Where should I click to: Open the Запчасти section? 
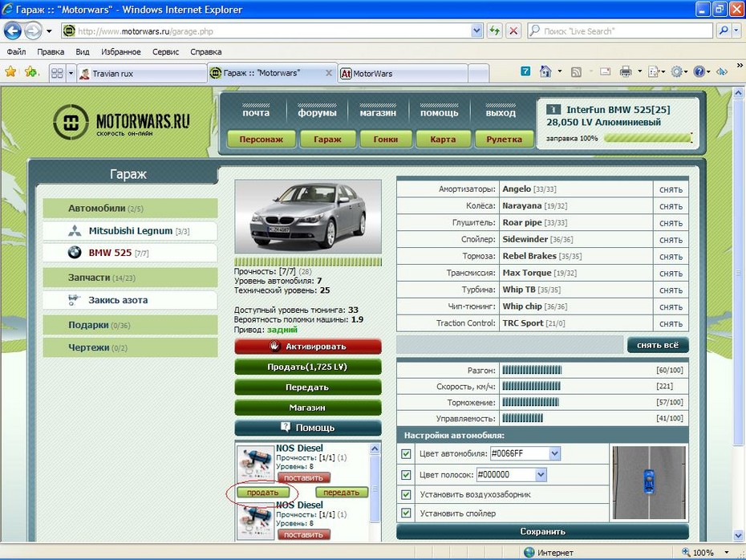[130, 278]
